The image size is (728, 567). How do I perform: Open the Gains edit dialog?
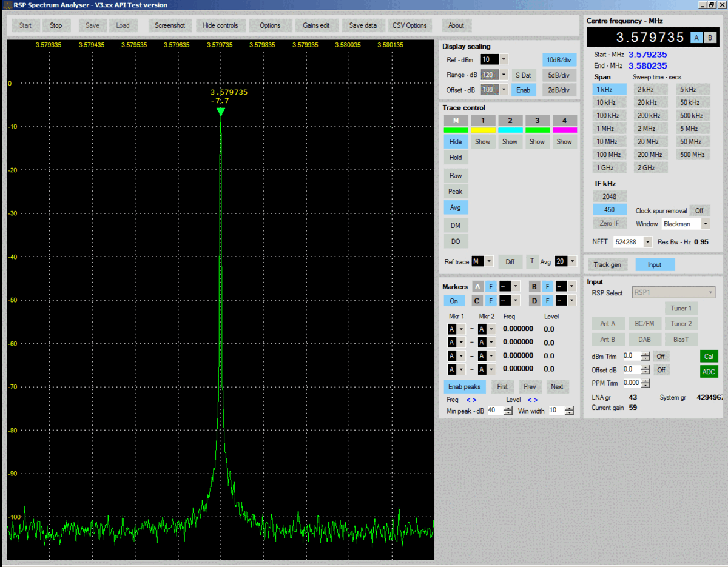(316, 25)
